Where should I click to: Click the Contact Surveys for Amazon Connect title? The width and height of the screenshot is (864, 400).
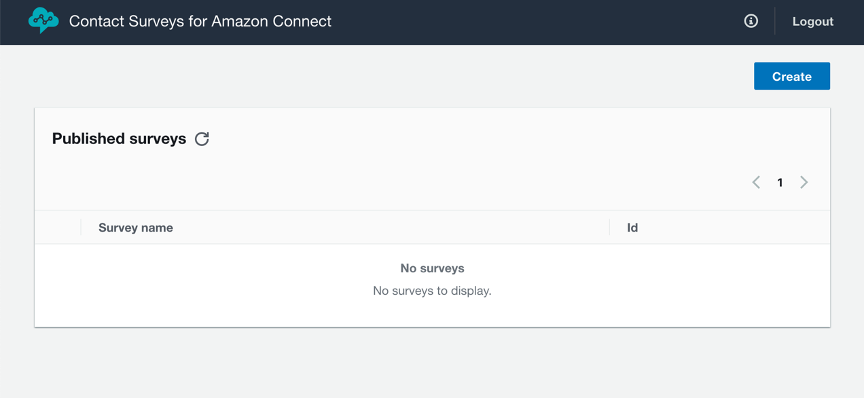200,21
